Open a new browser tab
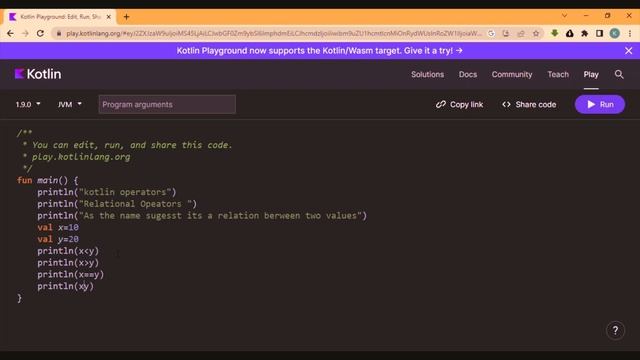This screenshot has width=640, height=360. [x=127, y=17]
